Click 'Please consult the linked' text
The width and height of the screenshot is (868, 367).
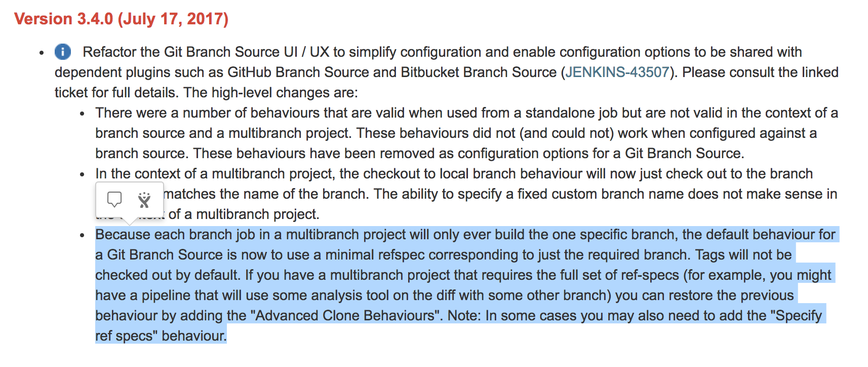[760, 72]
